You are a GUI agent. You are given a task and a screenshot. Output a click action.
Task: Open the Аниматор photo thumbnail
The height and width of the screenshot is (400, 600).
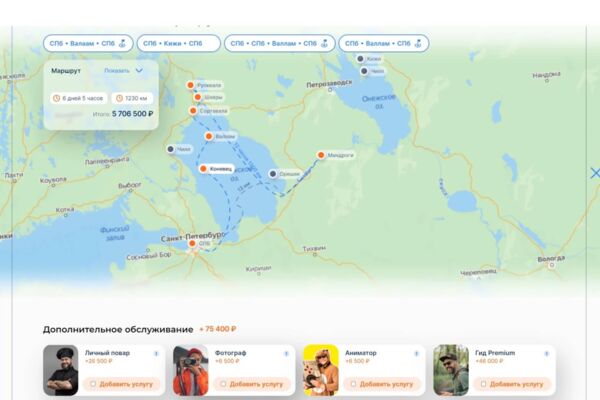(x=321, y=370)
